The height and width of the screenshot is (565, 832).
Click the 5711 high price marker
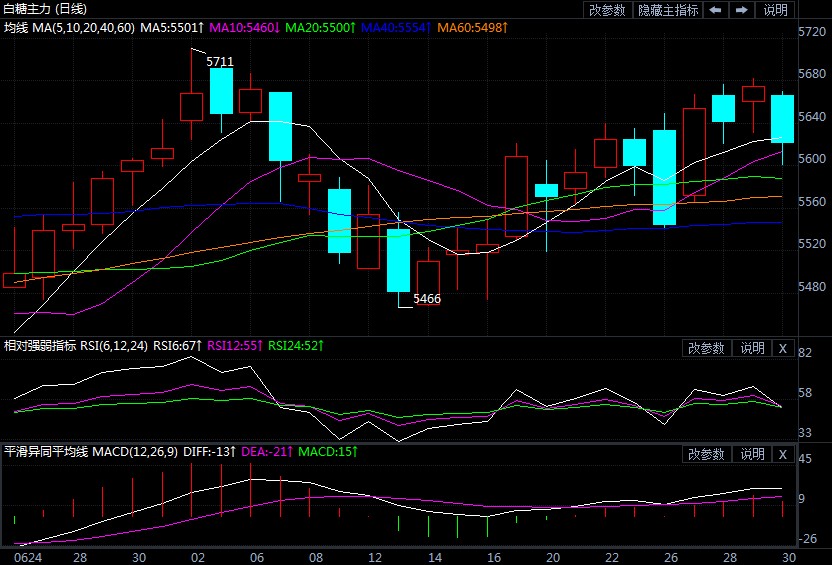(x=220, y=61)
